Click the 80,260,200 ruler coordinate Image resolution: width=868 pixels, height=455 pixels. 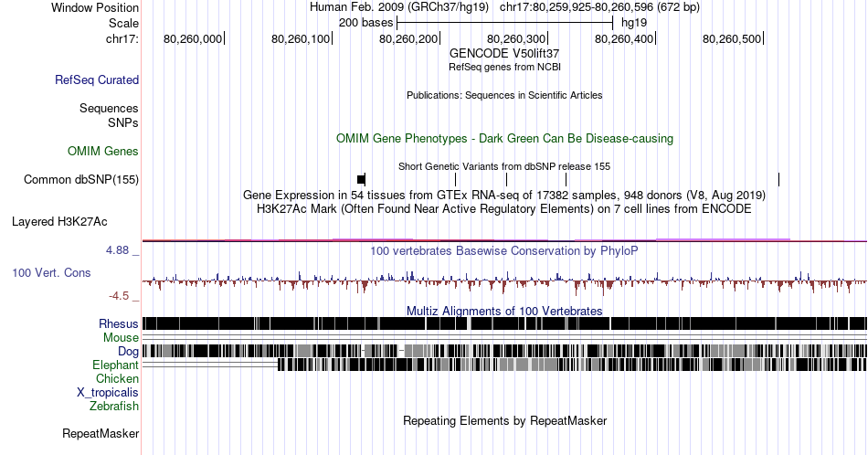408,38
